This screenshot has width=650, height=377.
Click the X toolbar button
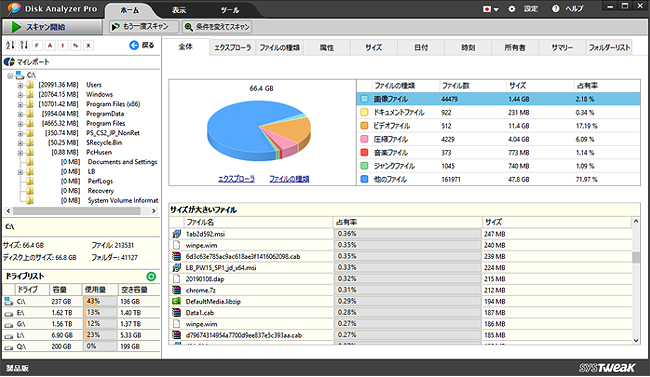(x=88, y=46)
